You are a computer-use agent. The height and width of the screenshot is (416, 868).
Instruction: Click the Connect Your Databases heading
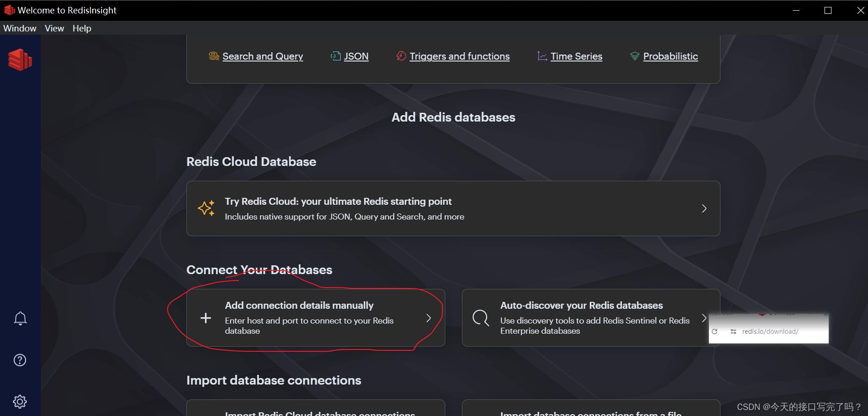[x=259, y=270]
